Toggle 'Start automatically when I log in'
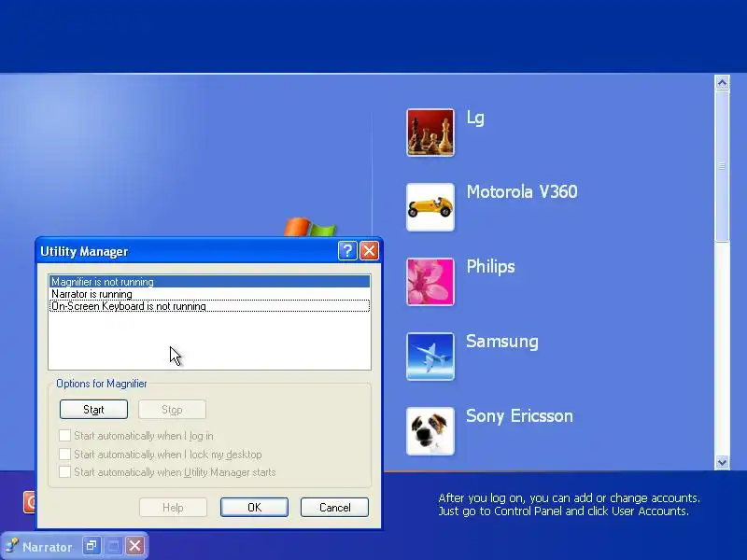Image resolution: width=747 pixels, height=560 pixels. coord(64,436)
